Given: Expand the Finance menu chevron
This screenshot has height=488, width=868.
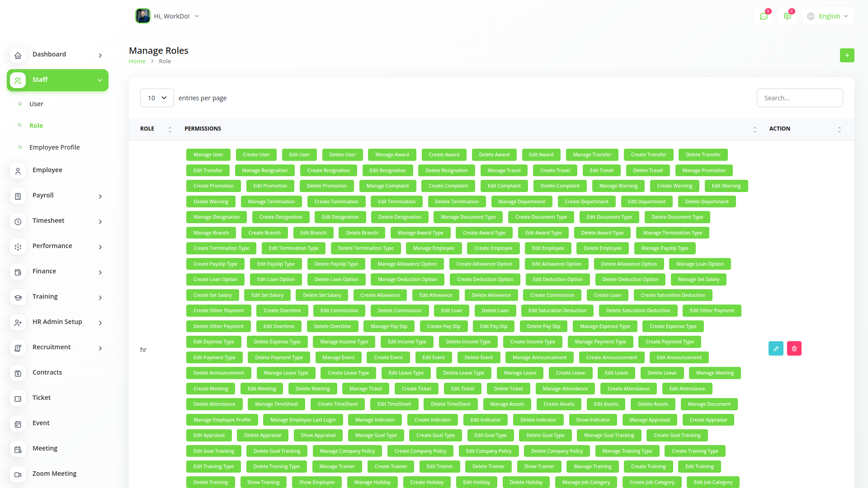Looking at the screenshot, I should pos(100,272).
